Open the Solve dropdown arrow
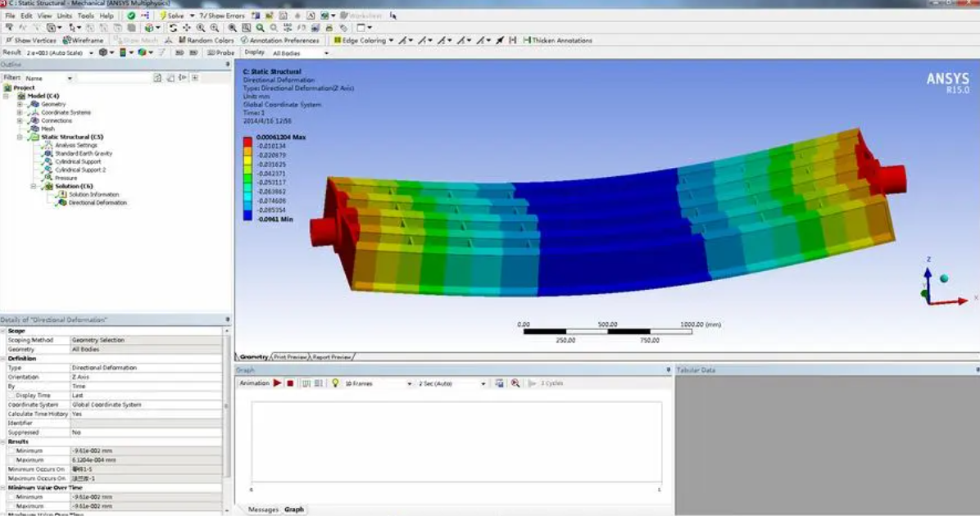 [x=192, y=15]
